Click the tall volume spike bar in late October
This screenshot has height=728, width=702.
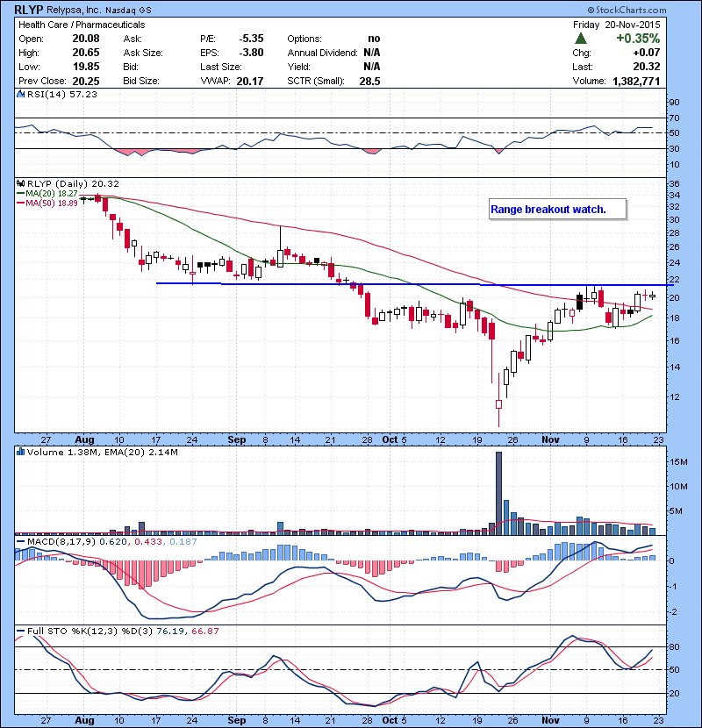[x=498, y=494]
